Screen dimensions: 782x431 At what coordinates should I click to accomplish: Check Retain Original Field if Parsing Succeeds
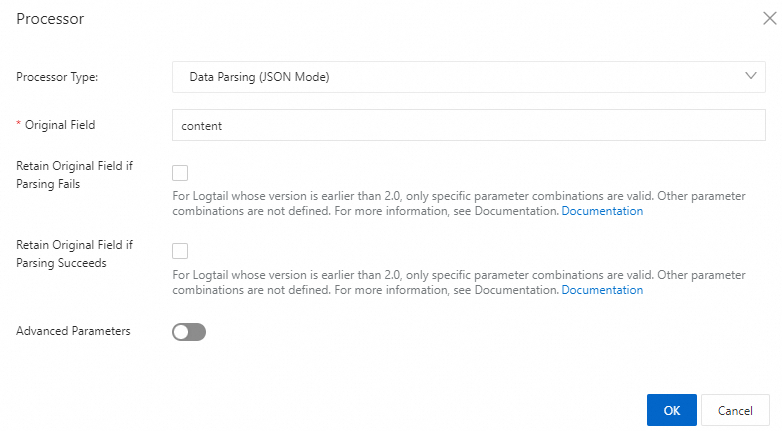click(180, 251)
